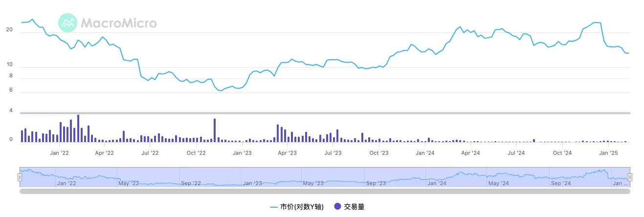
Task: Click the x-axis label Jan '23
Action: 242,153
